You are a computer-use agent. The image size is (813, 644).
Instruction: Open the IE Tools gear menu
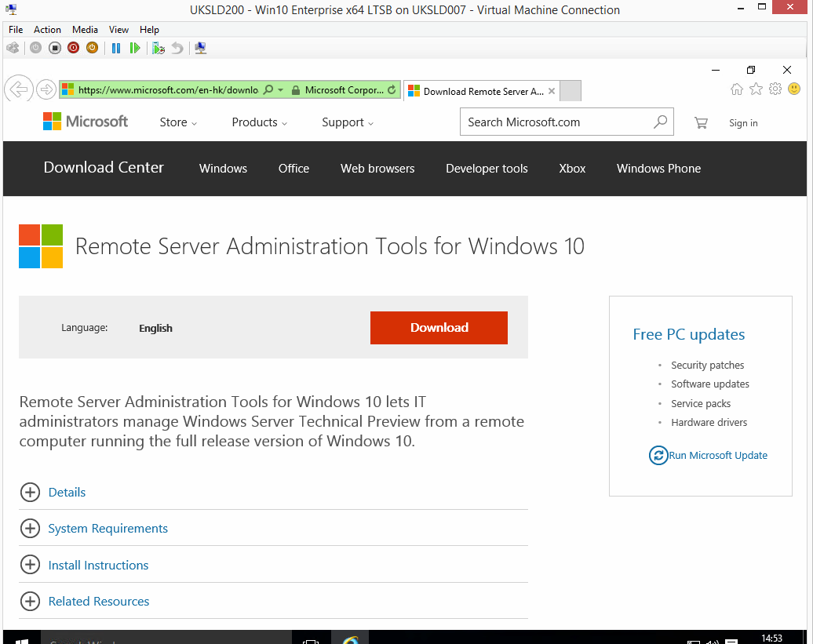click(775, 89)
